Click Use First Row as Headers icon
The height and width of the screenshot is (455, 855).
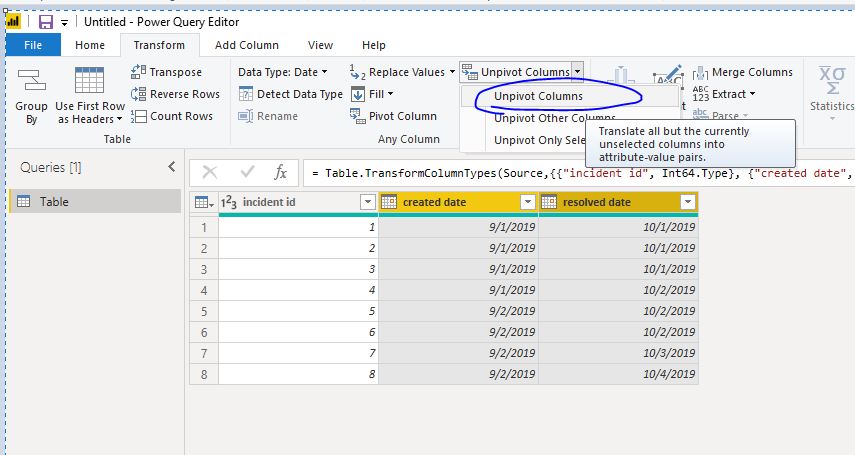coord(89,80)
